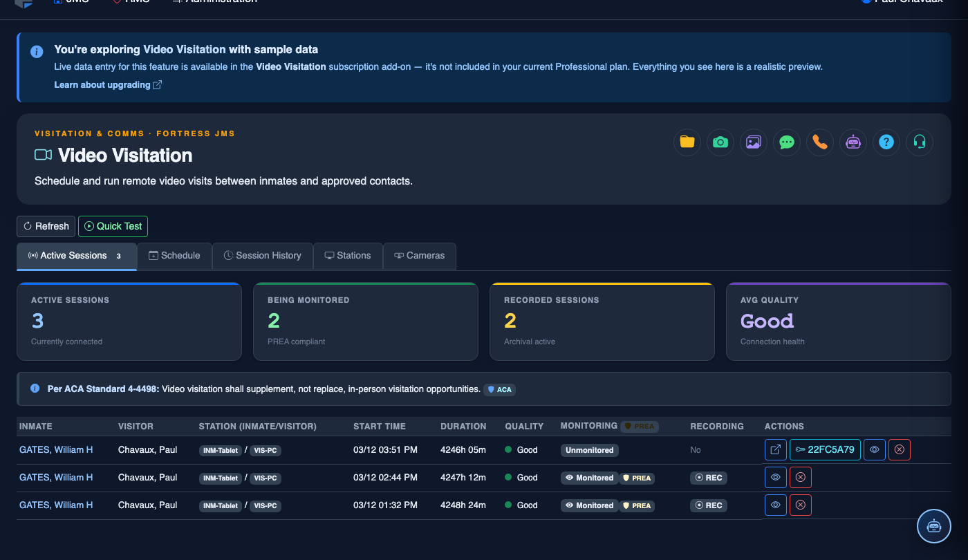End the 02:44 PM session with red X
The image size is (968, 560).
pos(801,478)
